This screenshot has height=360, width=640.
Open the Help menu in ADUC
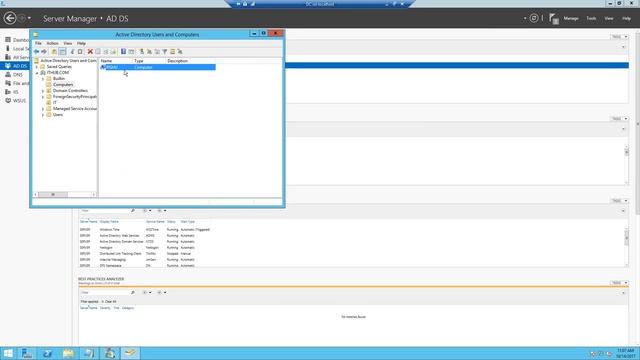pos(81,43)
